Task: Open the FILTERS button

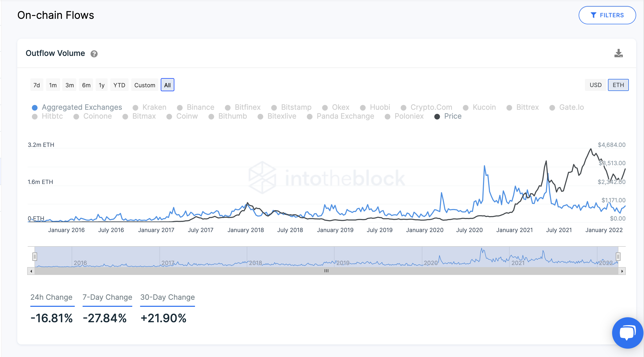Action: (x=607, y=15)
